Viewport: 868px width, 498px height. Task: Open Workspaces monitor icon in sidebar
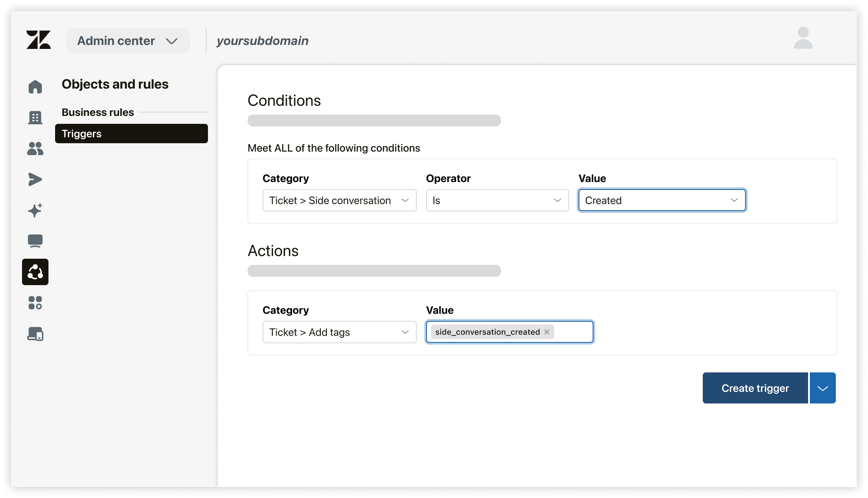(35, 241)
